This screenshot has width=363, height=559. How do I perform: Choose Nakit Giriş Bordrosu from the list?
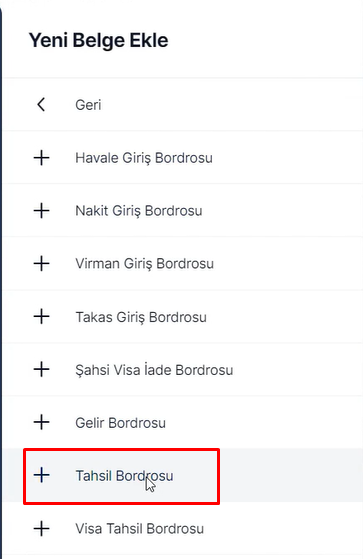(139, 211)
